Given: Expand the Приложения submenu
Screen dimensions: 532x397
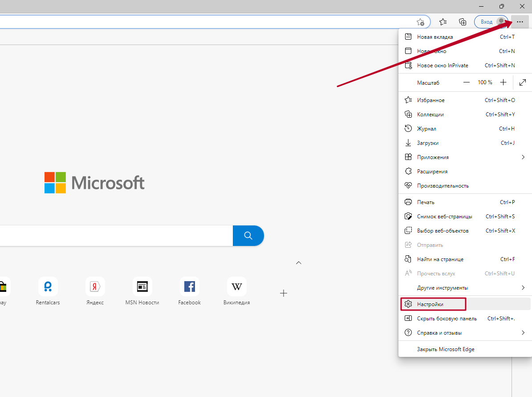Looking at the screenshot, I should [465, 157].
